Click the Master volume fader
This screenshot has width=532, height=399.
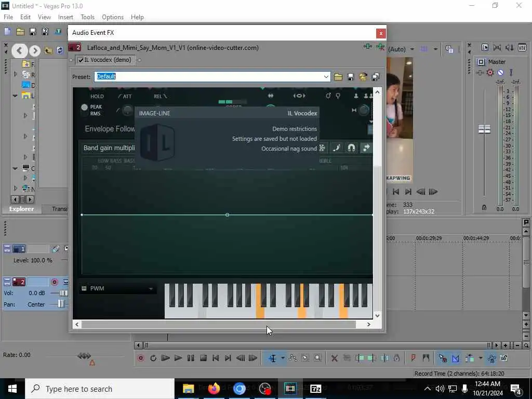click(x=484, y=129)
